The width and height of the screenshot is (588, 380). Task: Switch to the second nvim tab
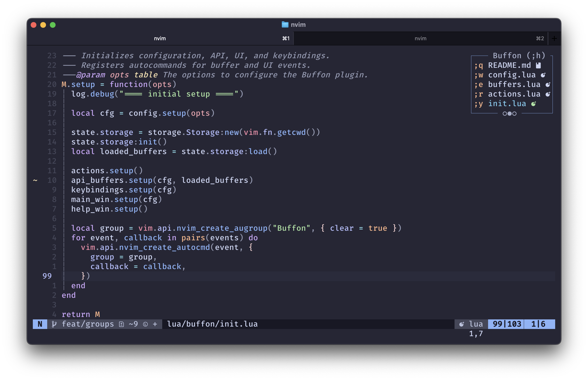pyautogui.click(x=420, y=39)
